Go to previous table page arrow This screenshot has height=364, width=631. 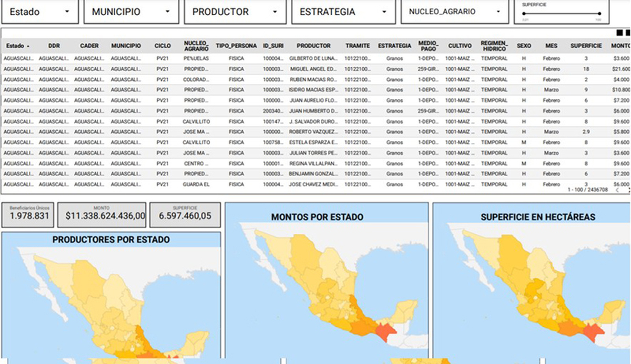pyautogui.click(x=617, y=190)
